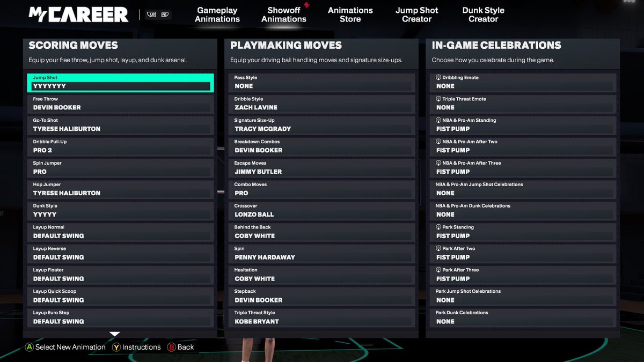Select the Combo Moves Pro slot
The height and width of the screenshot is (362, 644).
click(x=322, y=190)
